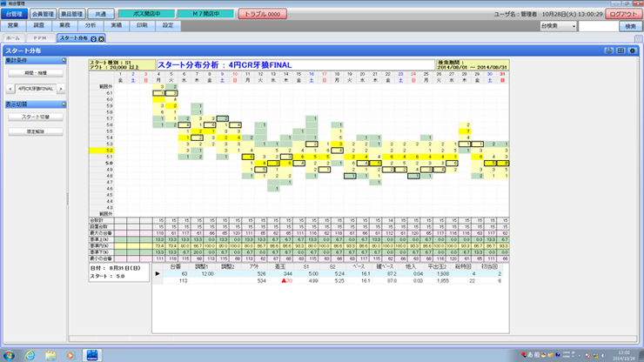Open the トラブル 0000 indicator
This screenshot has width=644, height=362.
pyautogui.click(x=263, y=14)
